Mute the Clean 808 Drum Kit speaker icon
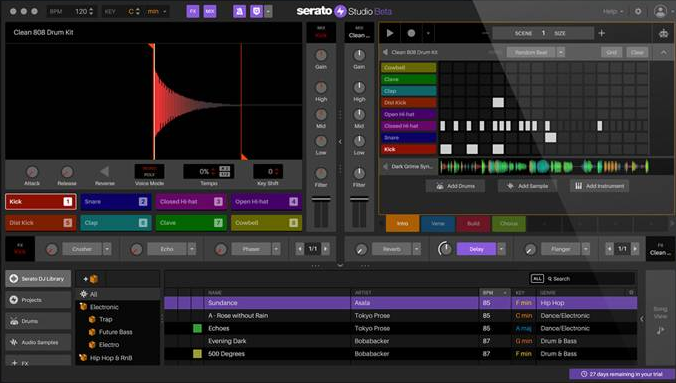Viewport: 676px width, 383px height. pos(385,52)
